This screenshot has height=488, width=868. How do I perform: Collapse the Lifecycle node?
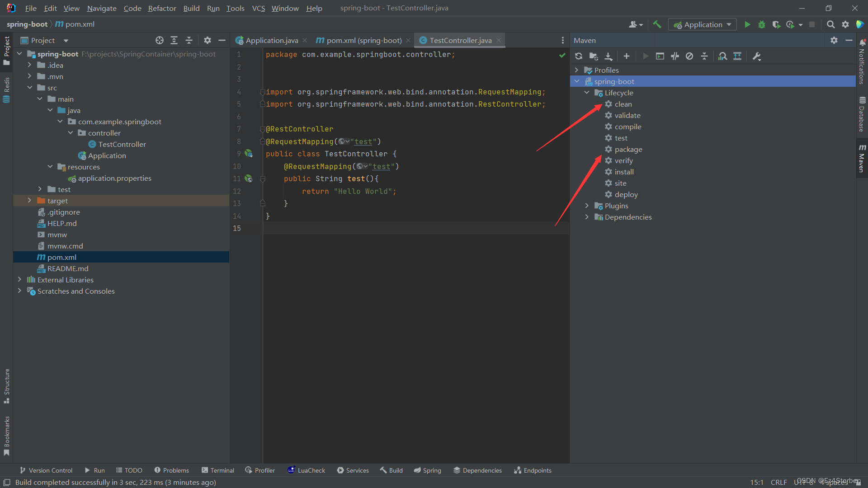(x=587, y=93)
